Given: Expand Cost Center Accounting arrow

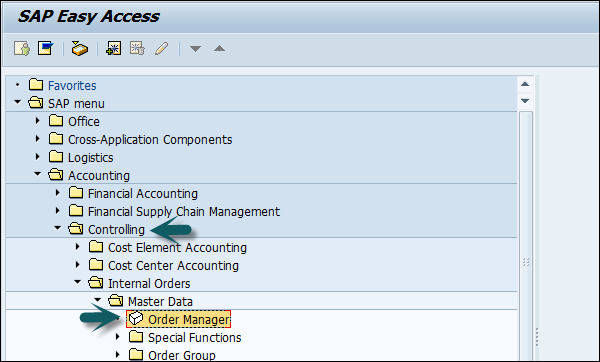Looking at the screenshot, I should (78, 264).
